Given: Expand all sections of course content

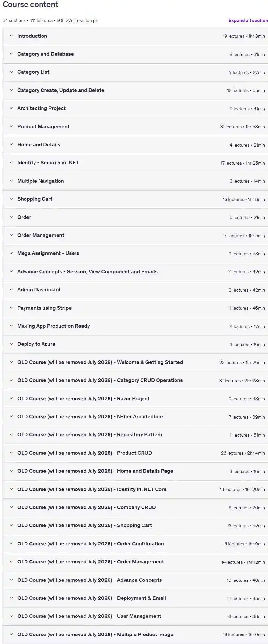Looking at the screenshot, I should tap(248, 20).
